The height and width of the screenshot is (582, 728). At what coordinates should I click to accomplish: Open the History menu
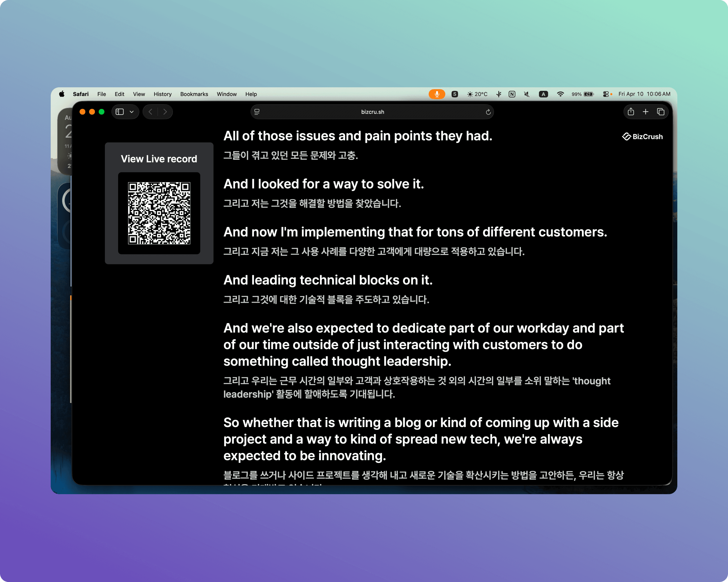pos(162,94)
